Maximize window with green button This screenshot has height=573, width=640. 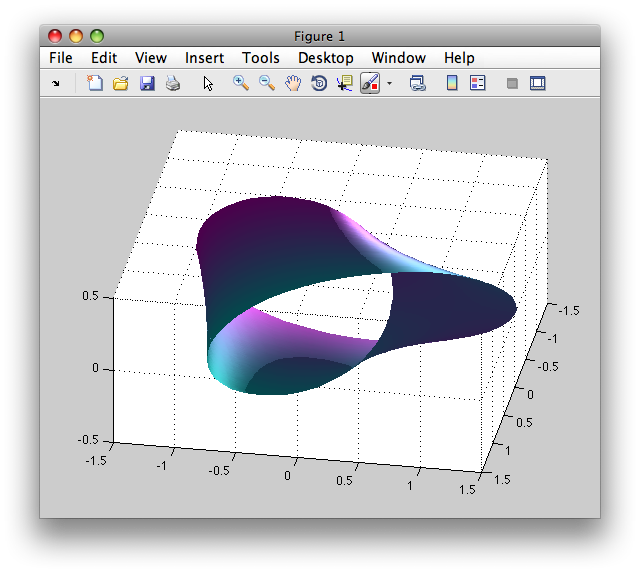[97, 36]
